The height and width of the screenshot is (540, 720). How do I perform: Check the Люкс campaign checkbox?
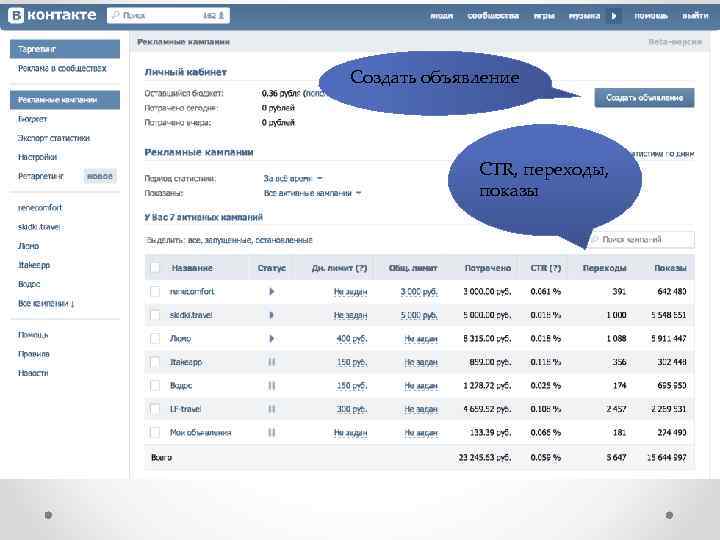(155, 339)
